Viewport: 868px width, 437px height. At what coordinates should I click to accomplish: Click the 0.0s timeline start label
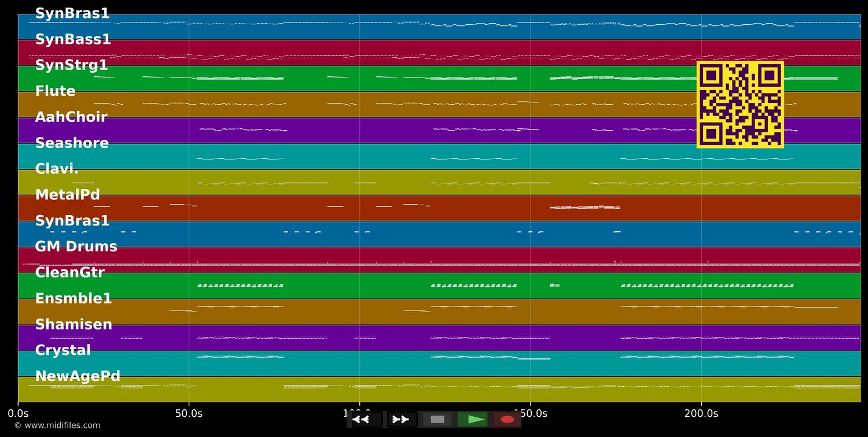18,414
